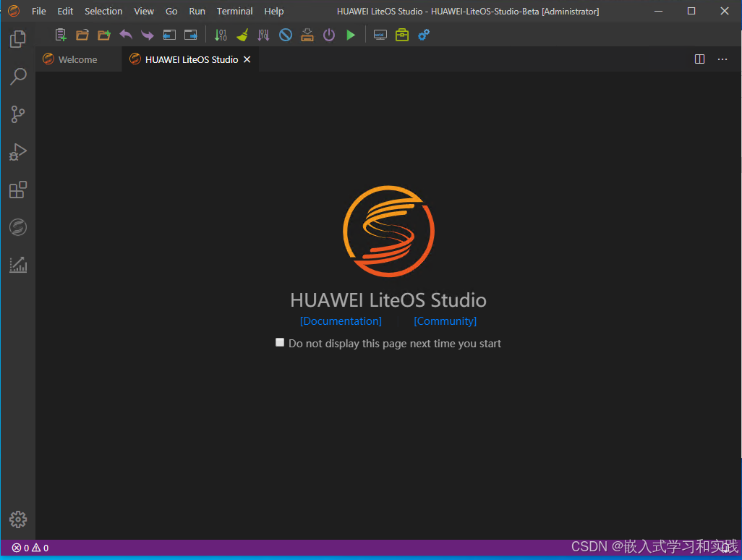Open the Selection menu
The width and height of the screenshot is (742, 560).
(x=103, y=11)
